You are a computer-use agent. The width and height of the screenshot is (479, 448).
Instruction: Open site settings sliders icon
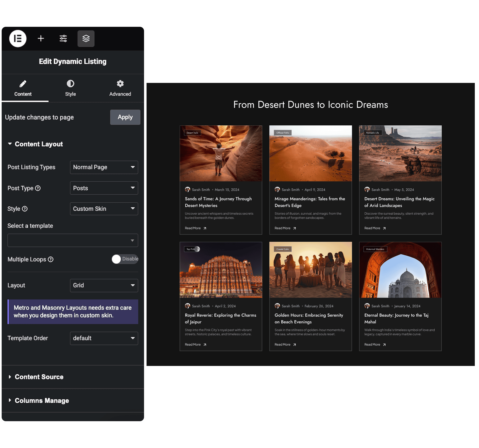63,39
